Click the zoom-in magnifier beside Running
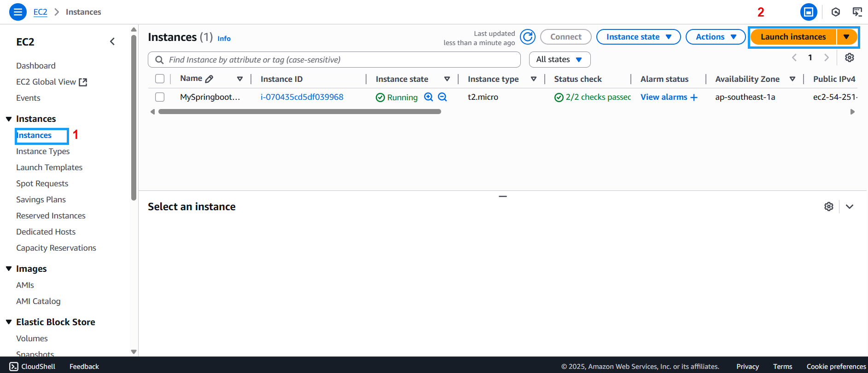The width and height of the screenshot is (868, 373). pos(429,97)
